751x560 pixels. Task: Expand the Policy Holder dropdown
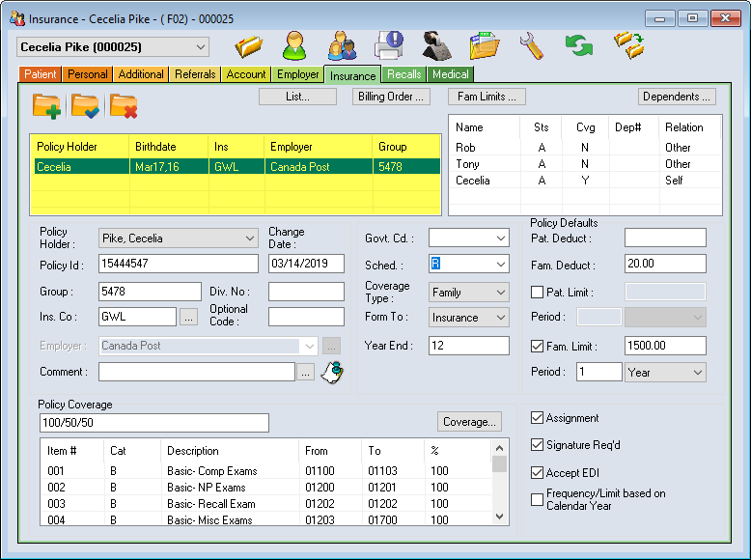point(179,238)
